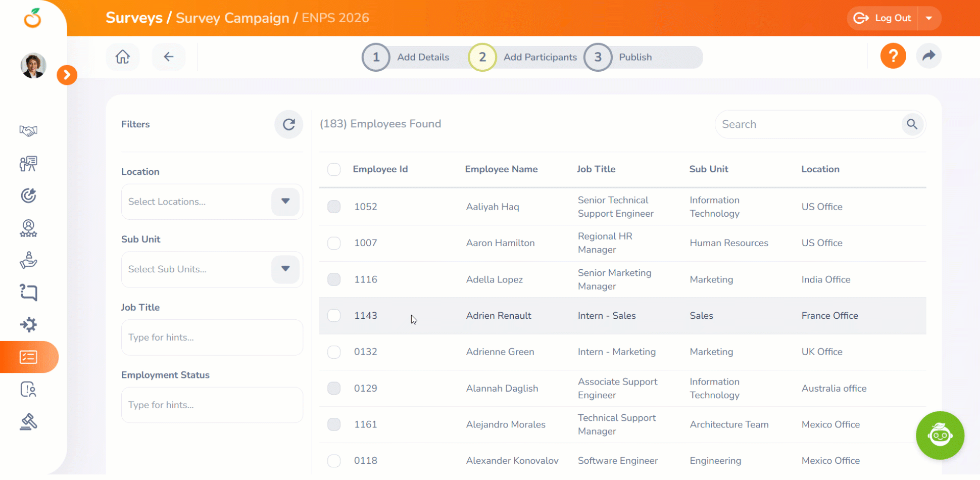The height and width of the screenshot is (480, 980).
Task: Click the search magnifier icon
Action: pos(912,124)
